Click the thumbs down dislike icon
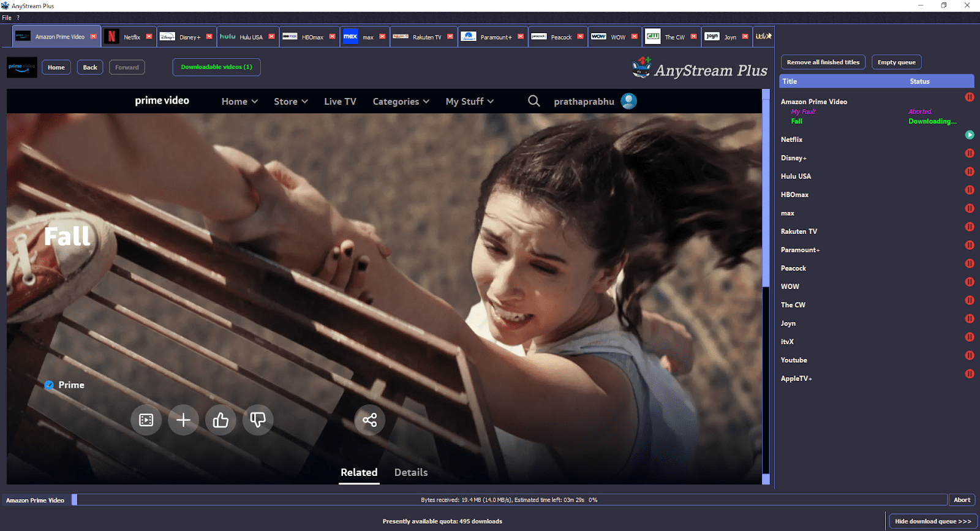This screenshot has height=531, width=980. pos(258,420)
